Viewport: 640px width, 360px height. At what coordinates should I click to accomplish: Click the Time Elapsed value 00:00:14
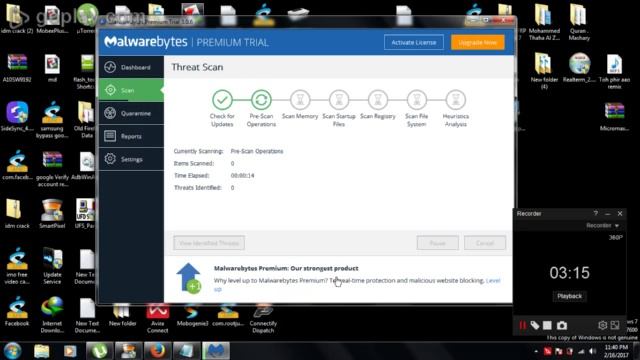point(242,176)
